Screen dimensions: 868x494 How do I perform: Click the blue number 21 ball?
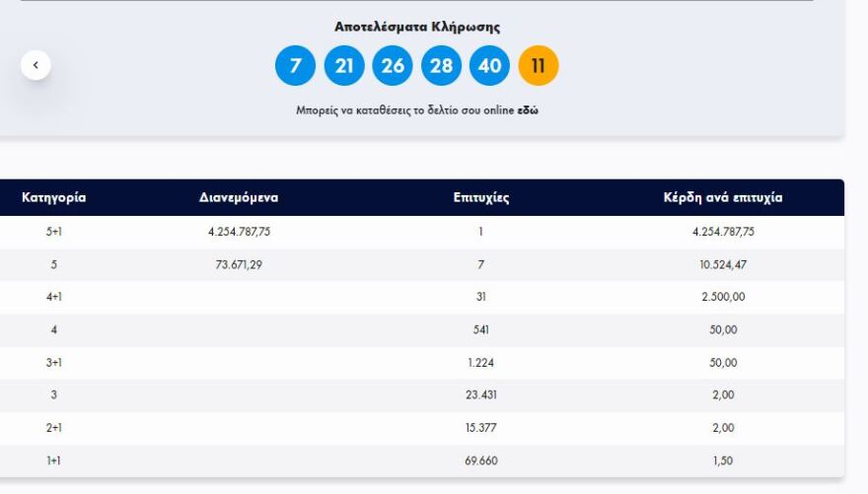pyautogui.click(x=344, y=66)
